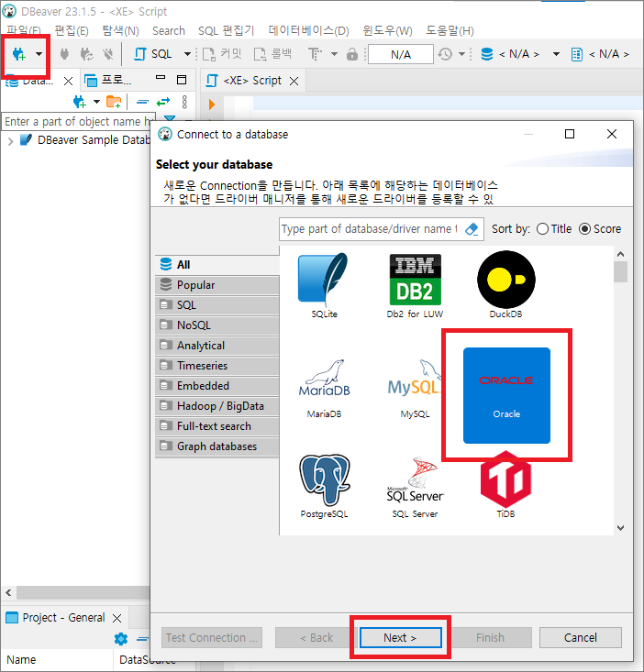Open SQL editor button in toolbar
Image resolution: width=644 pixels, height=672 pixels.
[153, 54]
